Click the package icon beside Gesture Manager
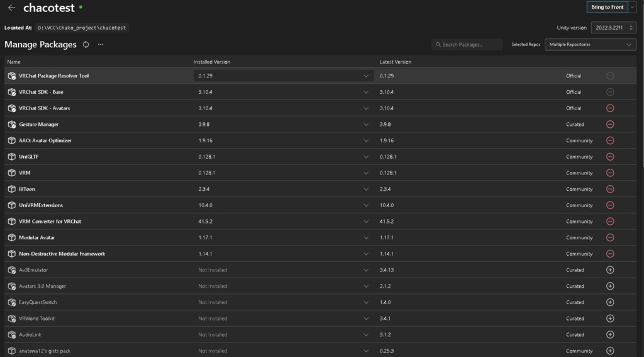 [12, 124]
